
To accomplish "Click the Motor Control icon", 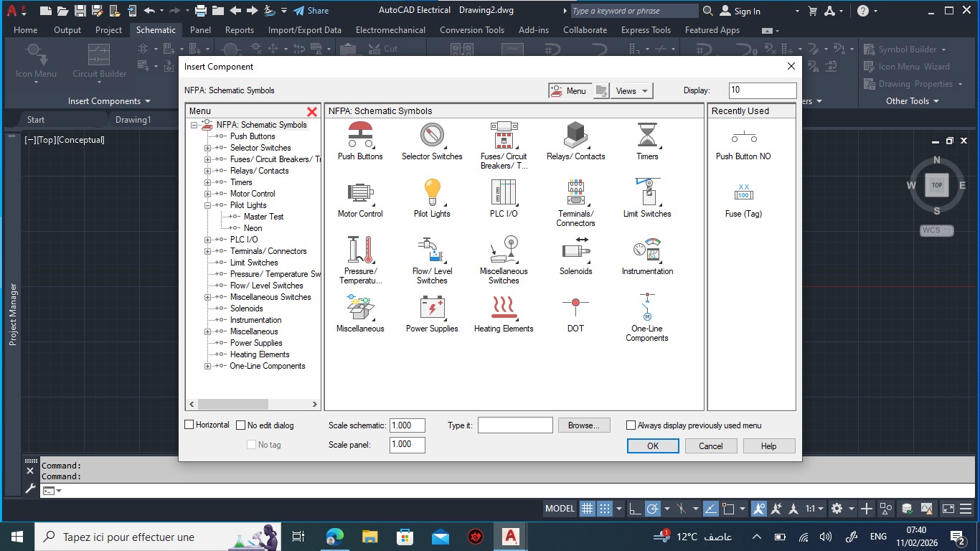I will coord(360,193).
